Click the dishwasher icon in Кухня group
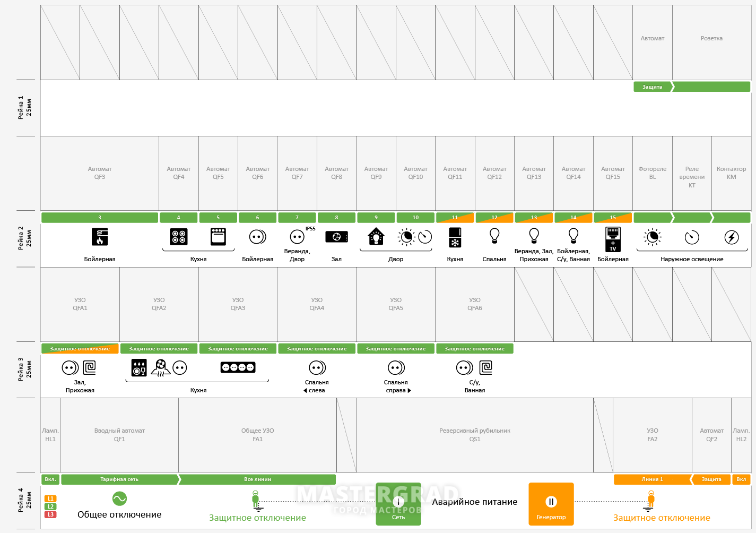 139,367
